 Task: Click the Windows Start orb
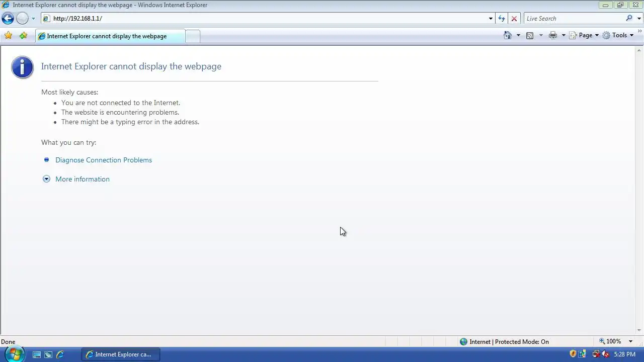coord(14,354)
